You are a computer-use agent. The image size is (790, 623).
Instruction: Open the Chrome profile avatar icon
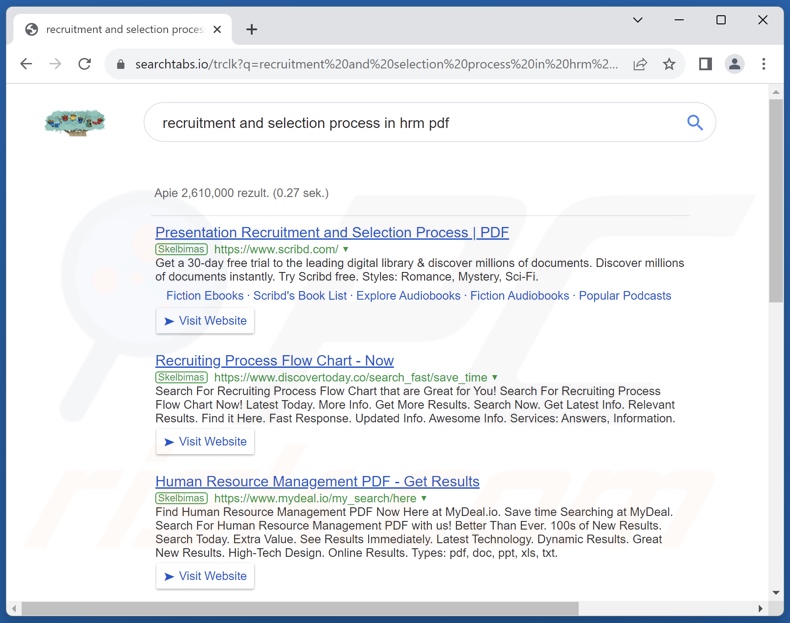[734, 64]
